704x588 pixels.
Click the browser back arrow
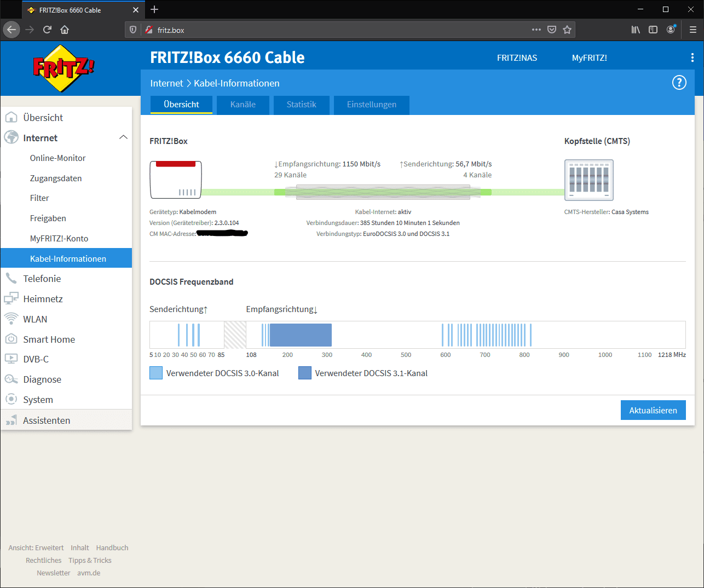tap(11, 30)
